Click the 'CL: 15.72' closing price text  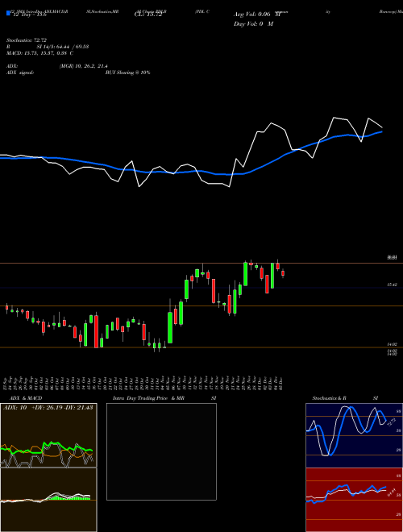point(147,15)
